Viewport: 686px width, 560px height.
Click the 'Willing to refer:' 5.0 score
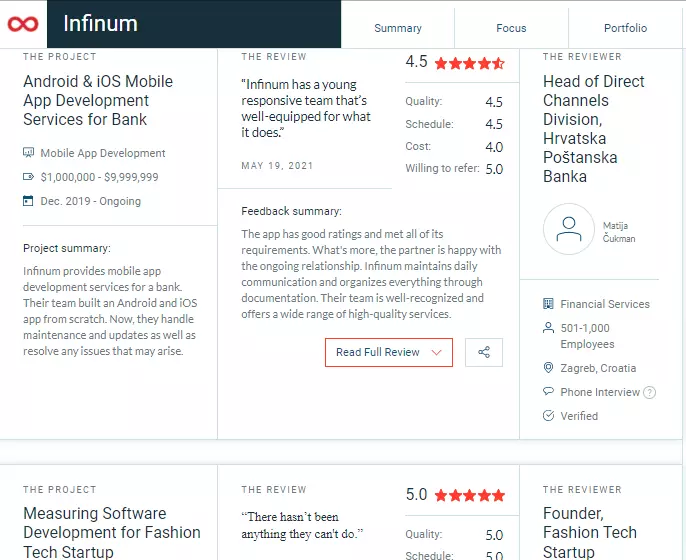coord(494,169)
